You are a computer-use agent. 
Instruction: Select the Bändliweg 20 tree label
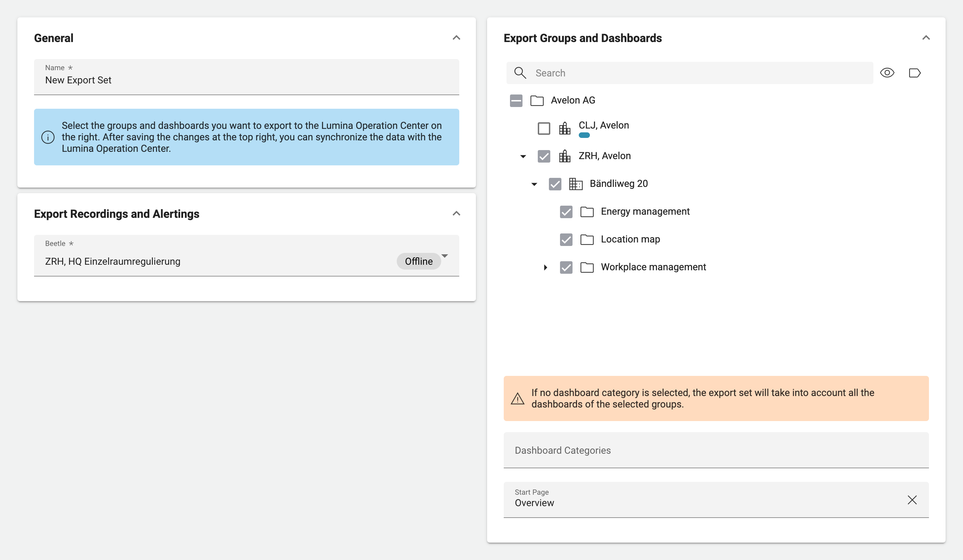coord(619,184)
